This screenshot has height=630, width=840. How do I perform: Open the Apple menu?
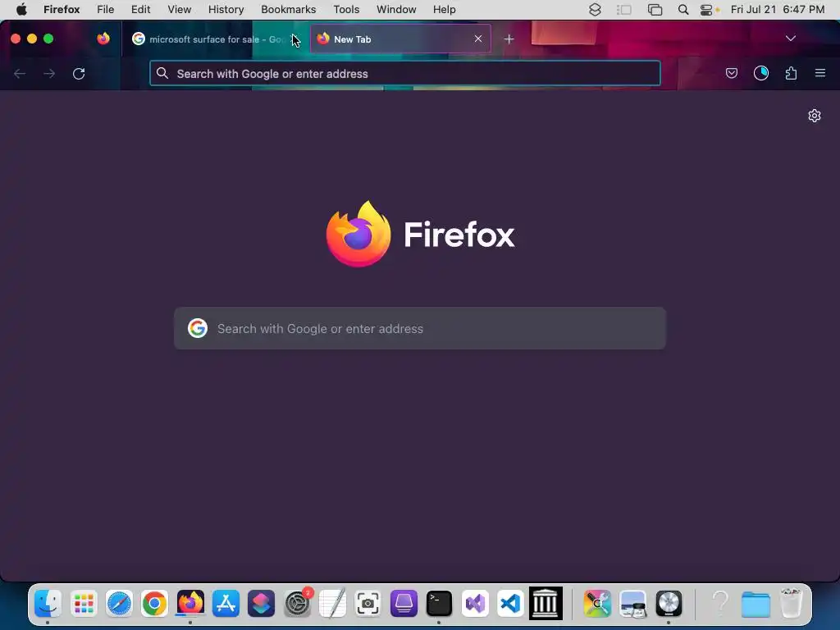coord(21,10)
